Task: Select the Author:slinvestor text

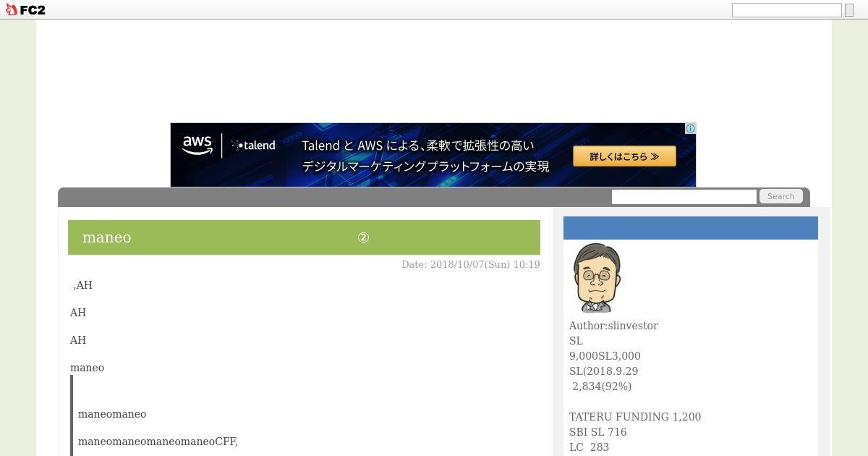Action: pyautogui.click(x=613, y=326)
